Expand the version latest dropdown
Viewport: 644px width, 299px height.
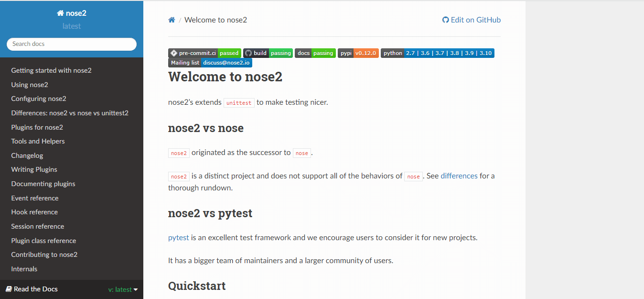[123, 289]
